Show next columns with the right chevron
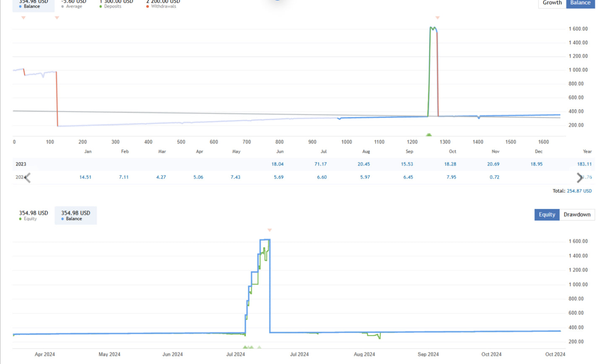This screenshot has width=606, height=364. point(580,178)
